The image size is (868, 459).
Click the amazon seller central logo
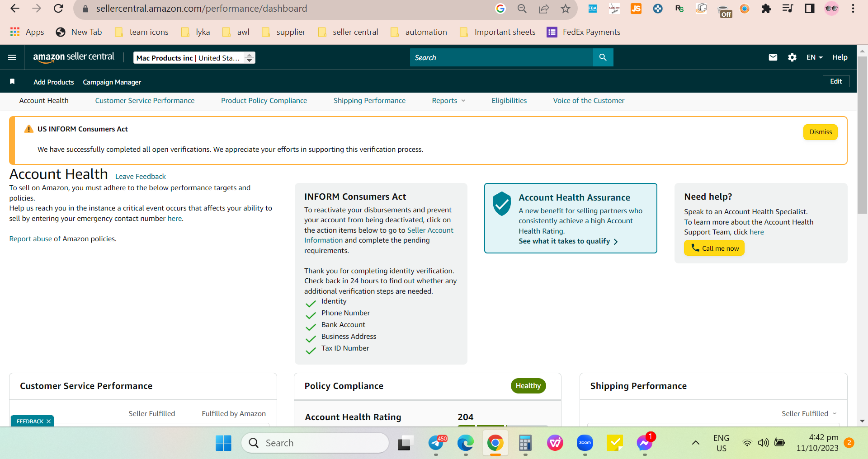[74, 57]
